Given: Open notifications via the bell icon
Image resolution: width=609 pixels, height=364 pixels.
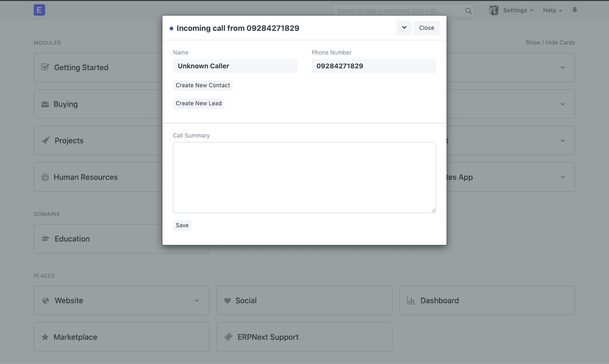Looking at the screenshot, I should [574, 9].
